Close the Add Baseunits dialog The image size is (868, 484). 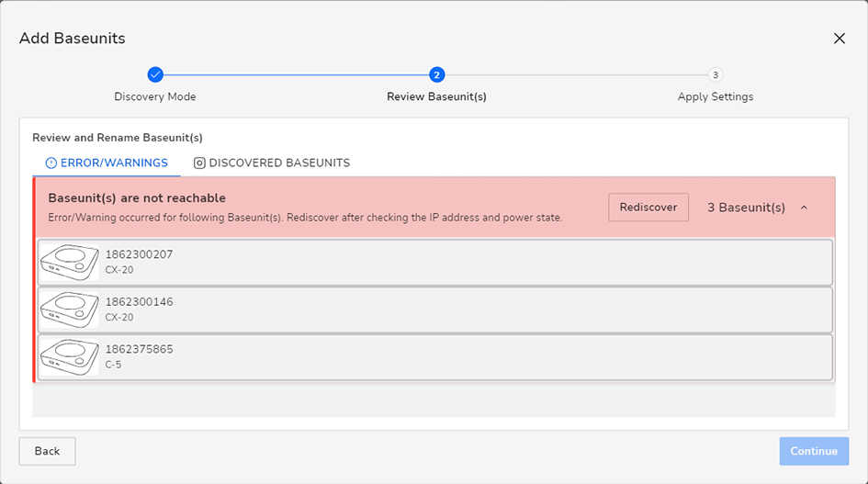840,39
